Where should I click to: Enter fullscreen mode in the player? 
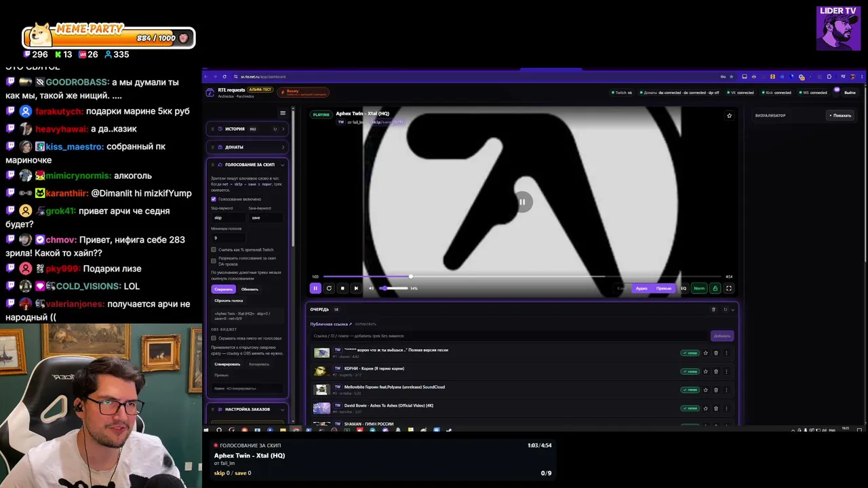(729, 288)
